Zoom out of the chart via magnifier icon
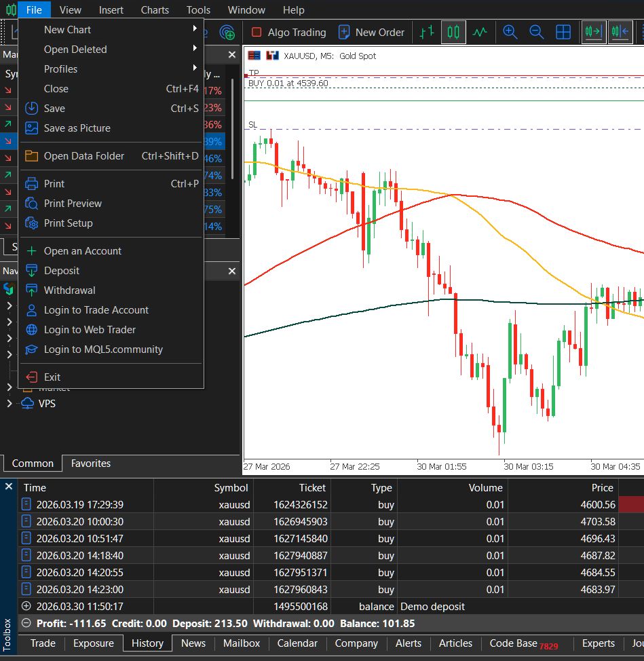 pyautogui.click(x=537, y=32)
